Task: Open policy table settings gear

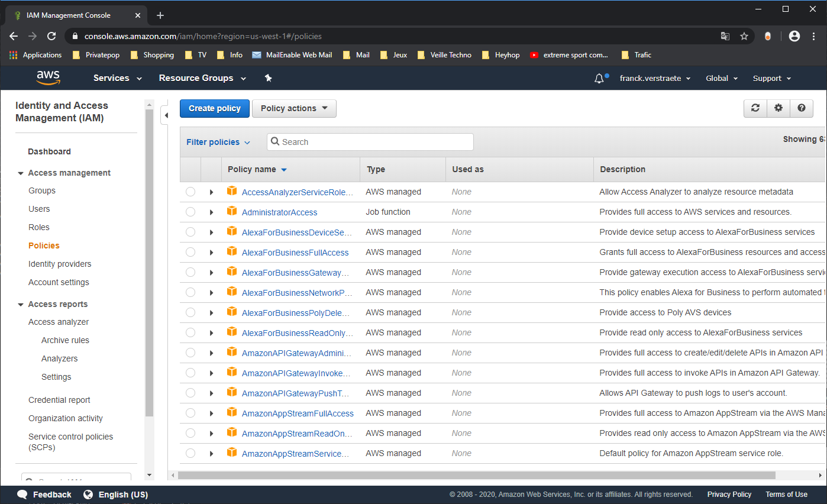Action: [x=778, y=108]
